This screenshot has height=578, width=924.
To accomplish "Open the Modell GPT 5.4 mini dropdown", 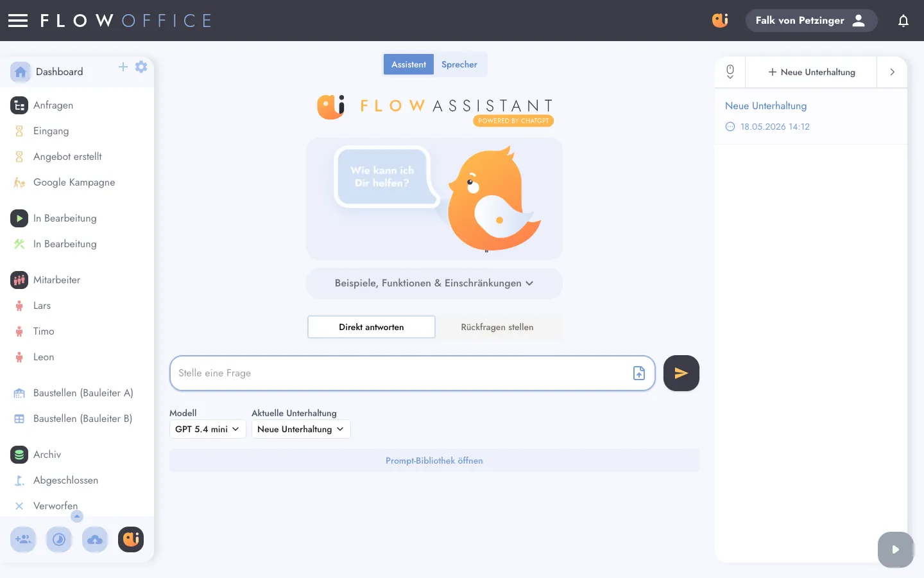I will click(207, 429).
